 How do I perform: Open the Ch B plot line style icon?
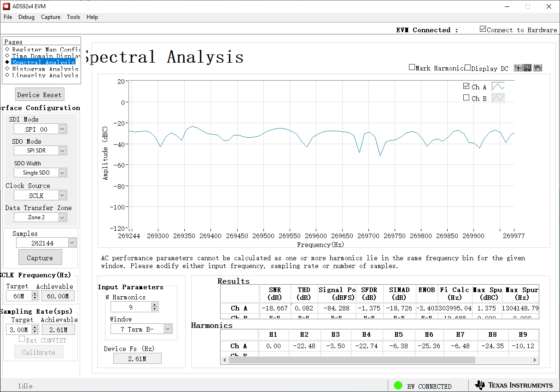497,98
